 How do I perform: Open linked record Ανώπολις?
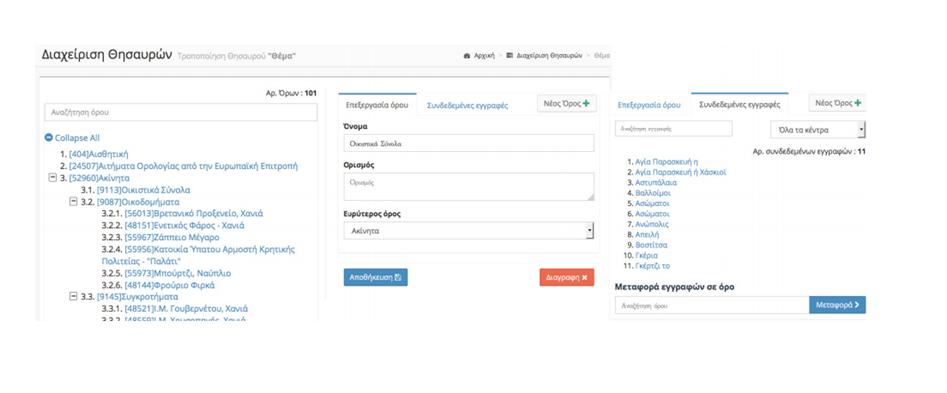[x=652, y=224]
